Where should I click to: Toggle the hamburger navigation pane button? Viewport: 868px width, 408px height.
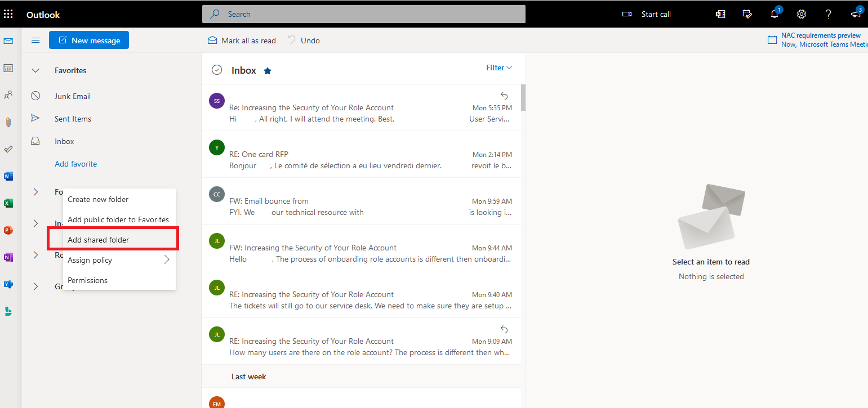click(x=35, y=41)
